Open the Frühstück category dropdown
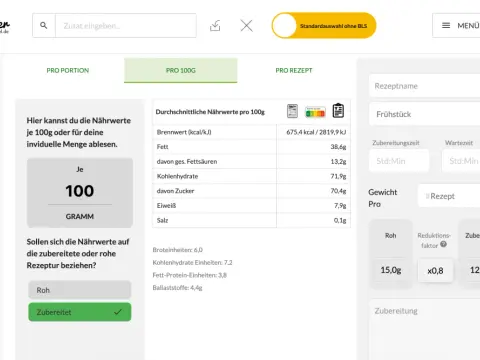The height and width of the screenshot is (360, 480). 424,114
